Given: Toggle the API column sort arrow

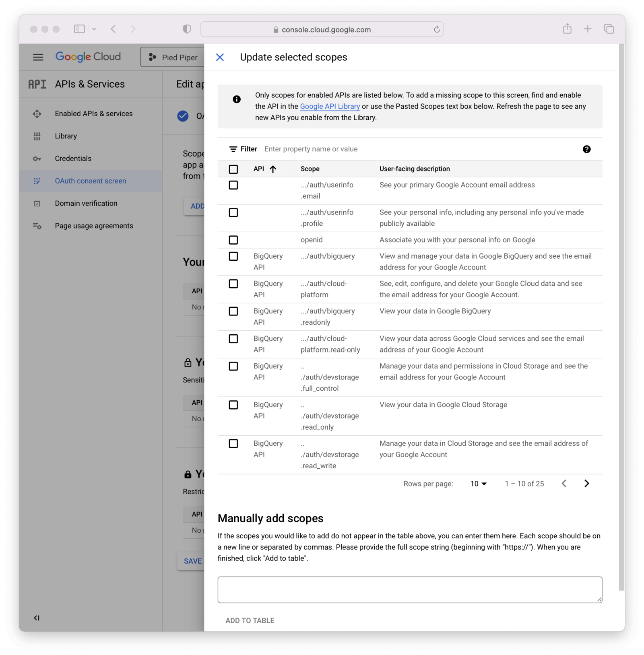Looking at the screenshot, I should coord(273,169).
